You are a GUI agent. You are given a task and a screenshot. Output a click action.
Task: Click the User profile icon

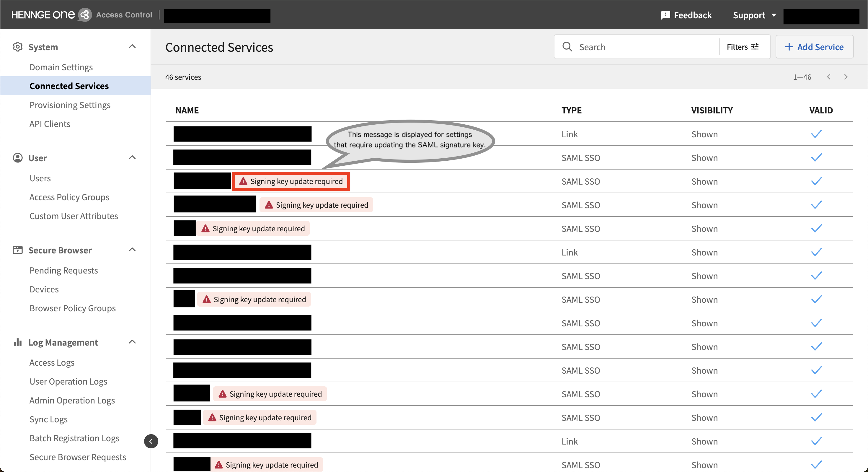[17, 157]
